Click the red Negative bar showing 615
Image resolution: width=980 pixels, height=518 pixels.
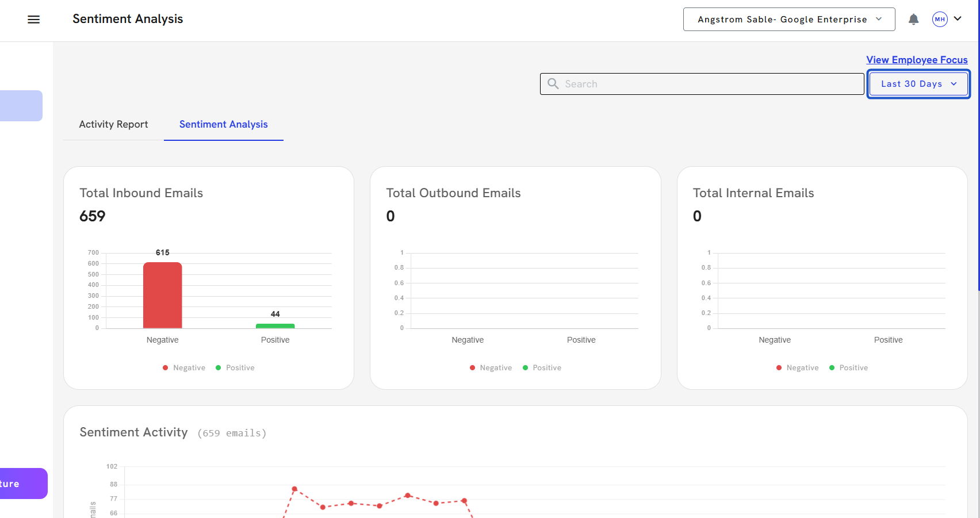coord(163,296)
